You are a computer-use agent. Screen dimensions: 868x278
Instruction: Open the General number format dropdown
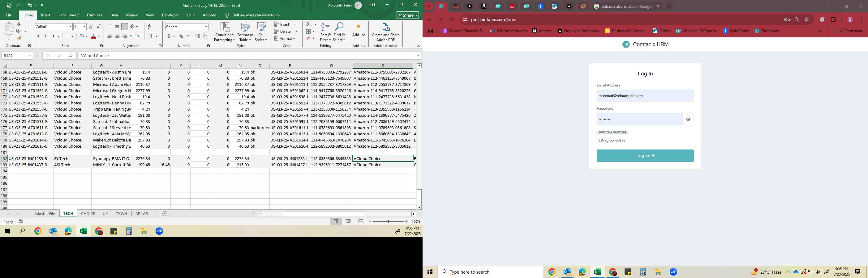click(x=206, y=27)
